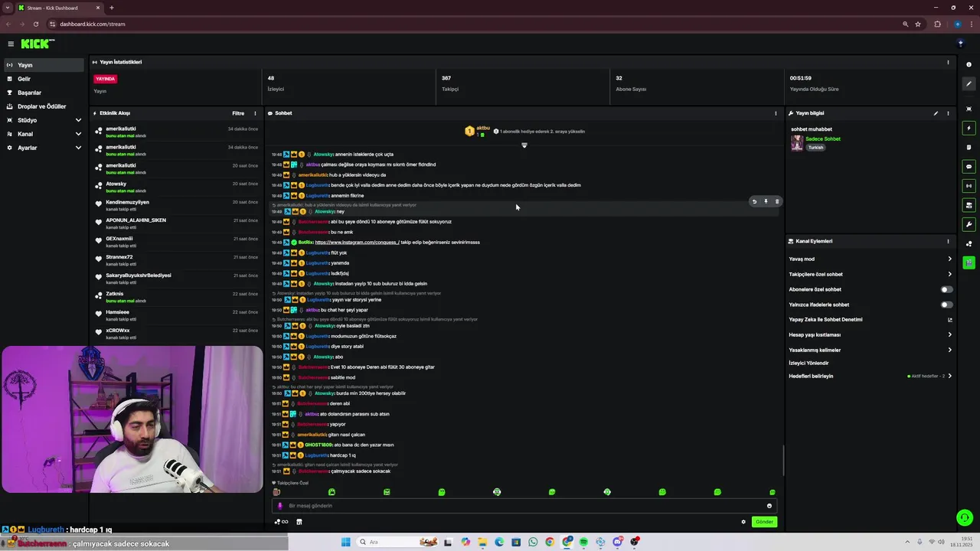Open the document notes icon in the right rail
Image resolution: width=980 pixels, height=551 pixels.
(969, 147)
